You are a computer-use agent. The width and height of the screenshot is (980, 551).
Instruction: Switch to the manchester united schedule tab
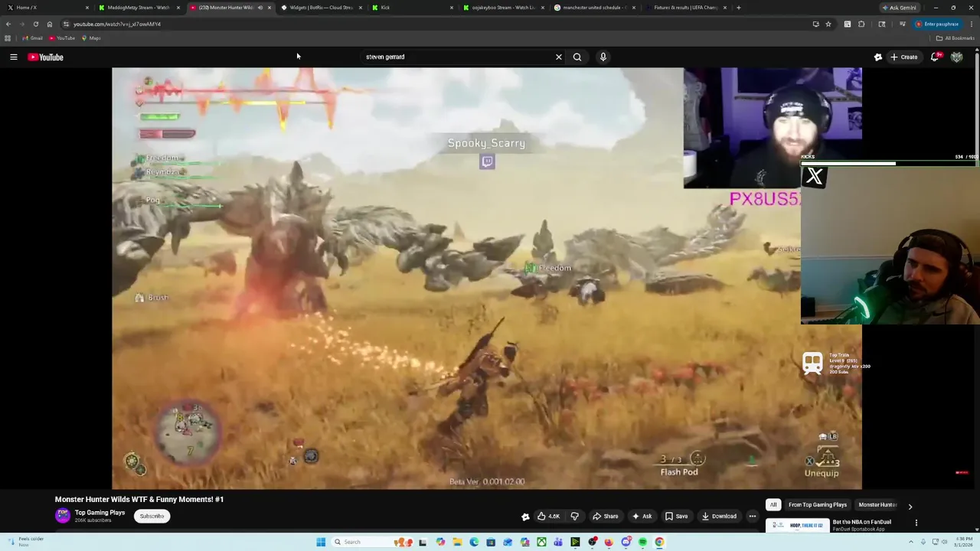click(595, 8)
